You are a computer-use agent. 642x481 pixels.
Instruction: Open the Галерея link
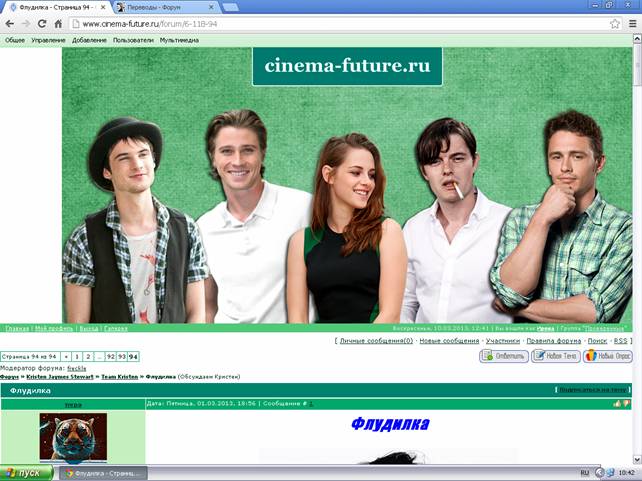click(x=115, y=328)
